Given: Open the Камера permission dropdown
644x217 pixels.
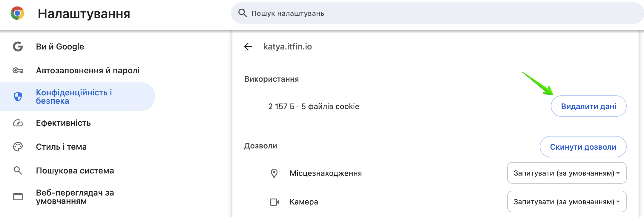Looking at the screenshot, I should (567, 201).
